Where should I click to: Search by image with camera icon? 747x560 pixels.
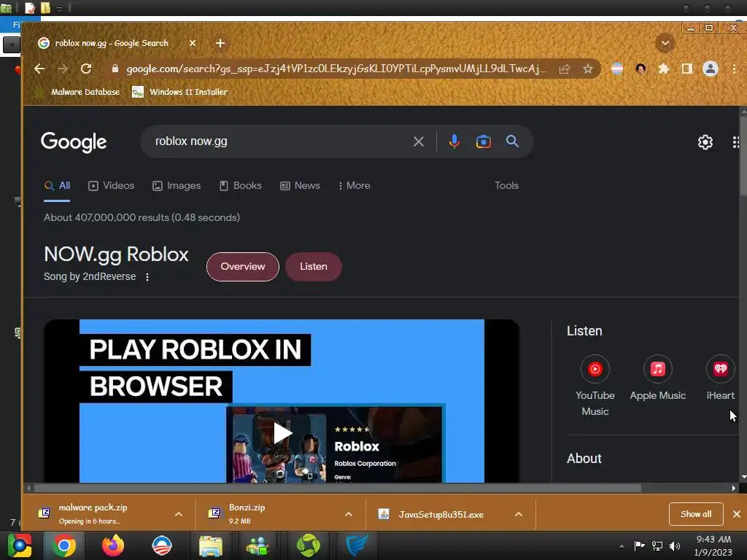[x=483, y=141]
